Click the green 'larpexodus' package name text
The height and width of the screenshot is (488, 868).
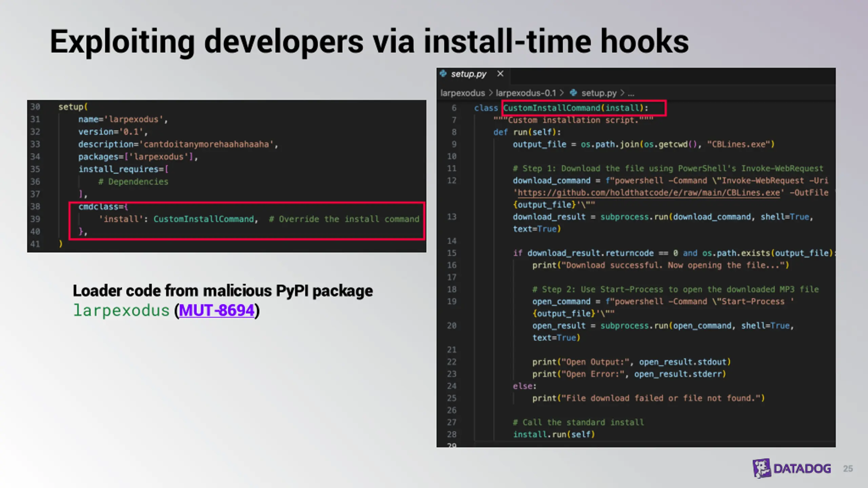(121, 310)
